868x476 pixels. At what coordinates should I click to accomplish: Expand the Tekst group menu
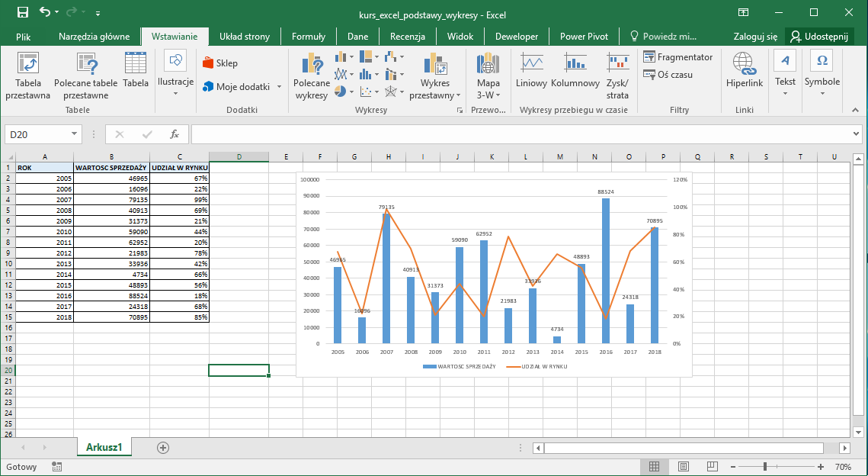(785, 74)
